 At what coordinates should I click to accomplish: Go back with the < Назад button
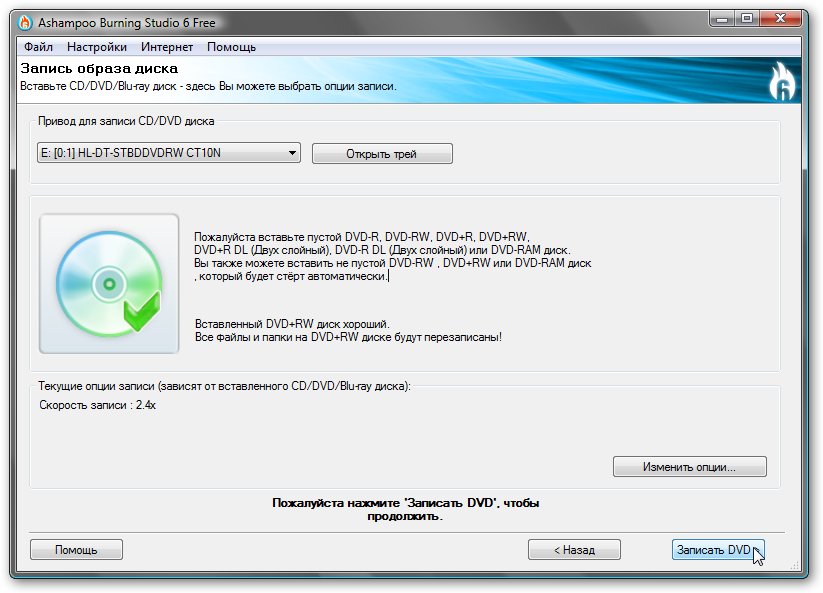[x=574, y=549]
